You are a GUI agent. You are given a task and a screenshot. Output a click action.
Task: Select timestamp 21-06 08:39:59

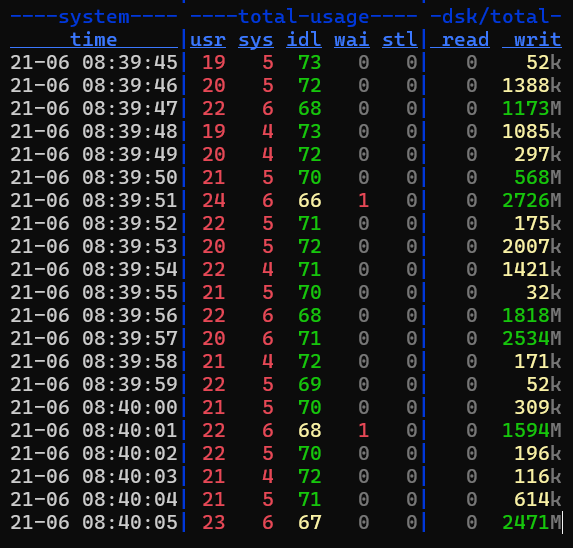[x=94, y=384]
